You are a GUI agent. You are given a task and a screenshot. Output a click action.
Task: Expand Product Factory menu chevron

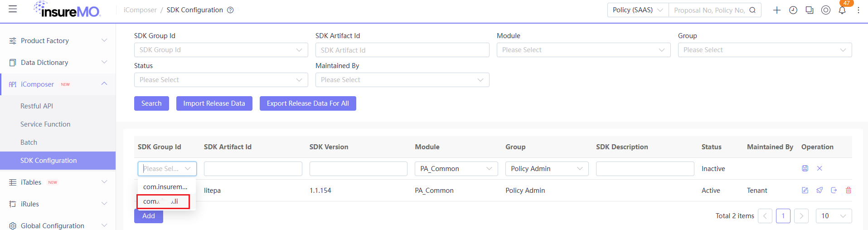[104, 40]
